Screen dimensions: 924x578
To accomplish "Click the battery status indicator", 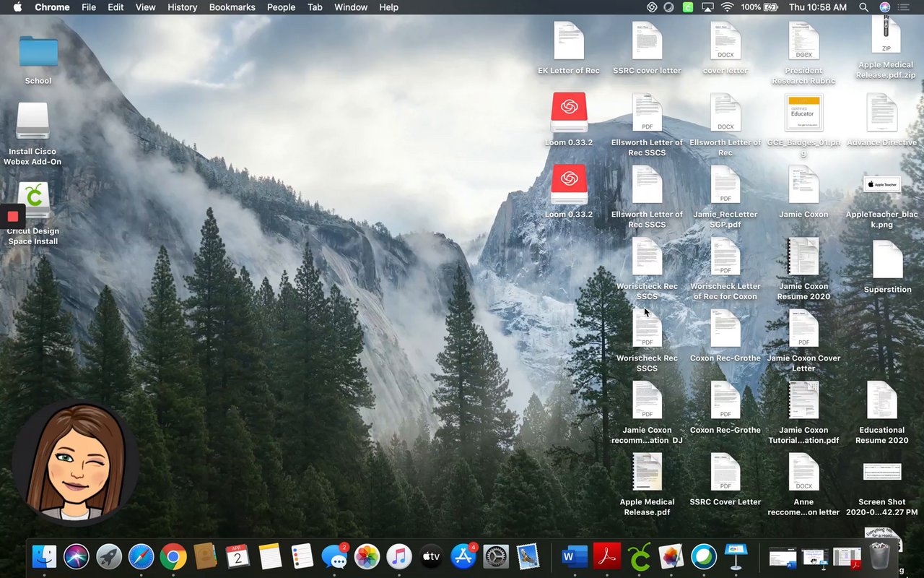I will (x=758, y=7).
